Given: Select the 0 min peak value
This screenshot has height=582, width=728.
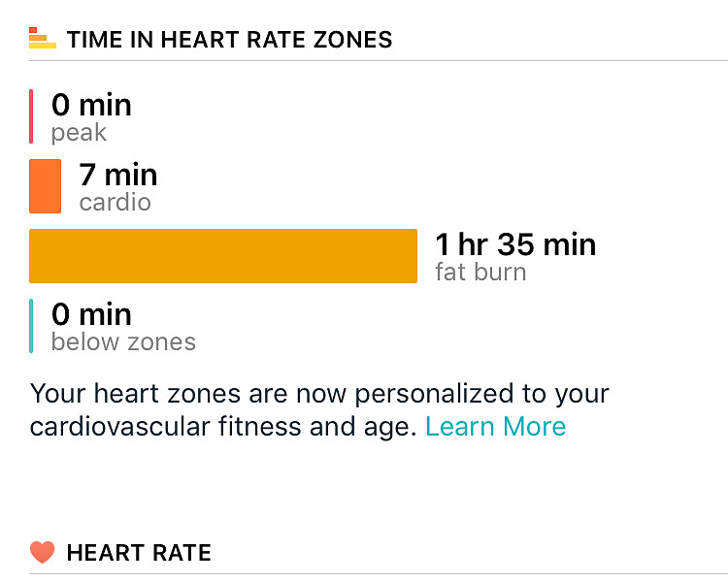Looking at the screenshot, I should click(91, 106).
